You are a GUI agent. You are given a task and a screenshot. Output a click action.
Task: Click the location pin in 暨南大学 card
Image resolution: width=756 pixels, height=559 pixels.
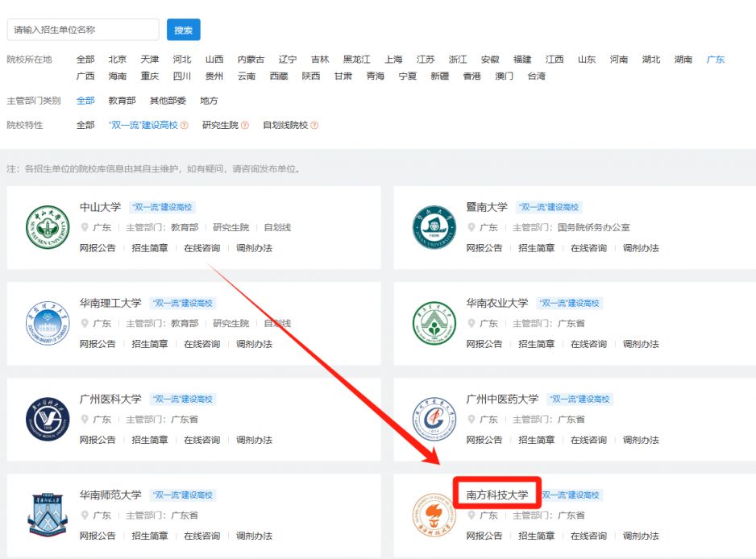point(471,227)
